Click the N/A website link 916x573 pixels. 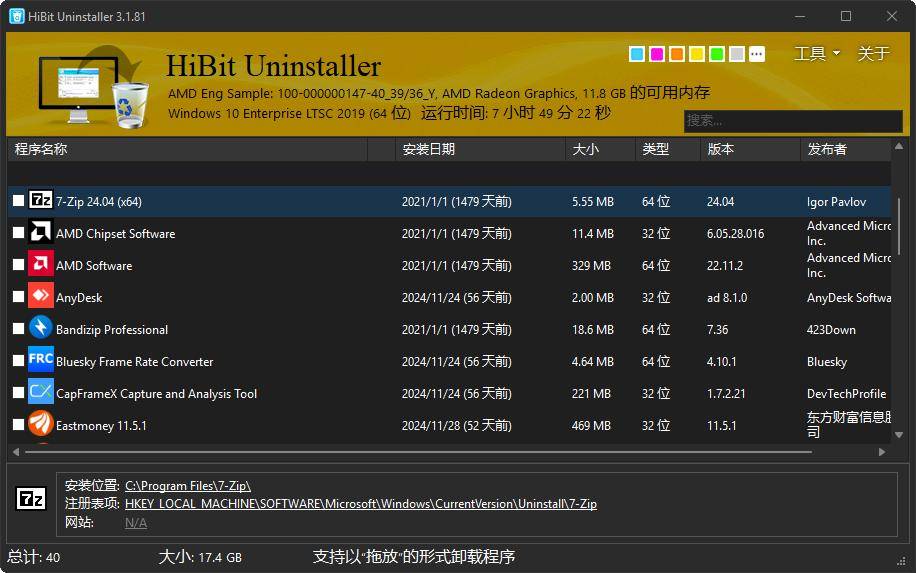tap(136, 522)
